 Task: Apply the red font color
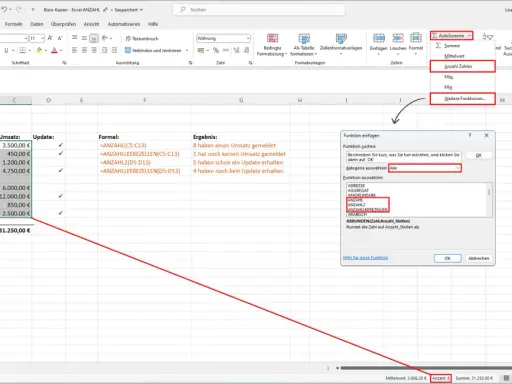pyautogui.click(x=54, y=50)
